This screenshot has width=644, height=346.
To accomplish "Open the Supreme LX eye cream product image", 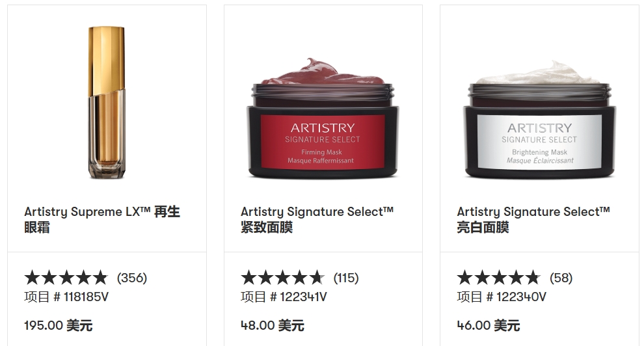I will point(107,103).
